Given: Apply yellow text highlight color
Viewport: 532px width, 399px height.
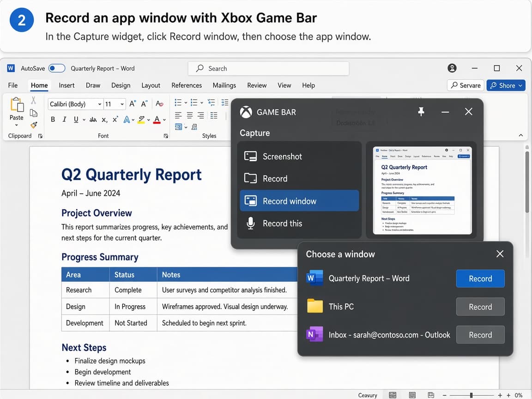Looking at the screenshot, I should click(x=141, y=120).
